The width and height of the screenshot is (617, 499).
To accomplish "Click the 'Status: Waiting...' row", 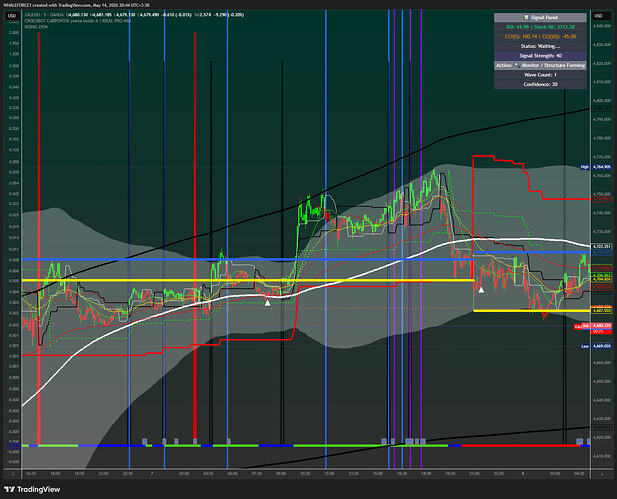I will click(540, 46).
